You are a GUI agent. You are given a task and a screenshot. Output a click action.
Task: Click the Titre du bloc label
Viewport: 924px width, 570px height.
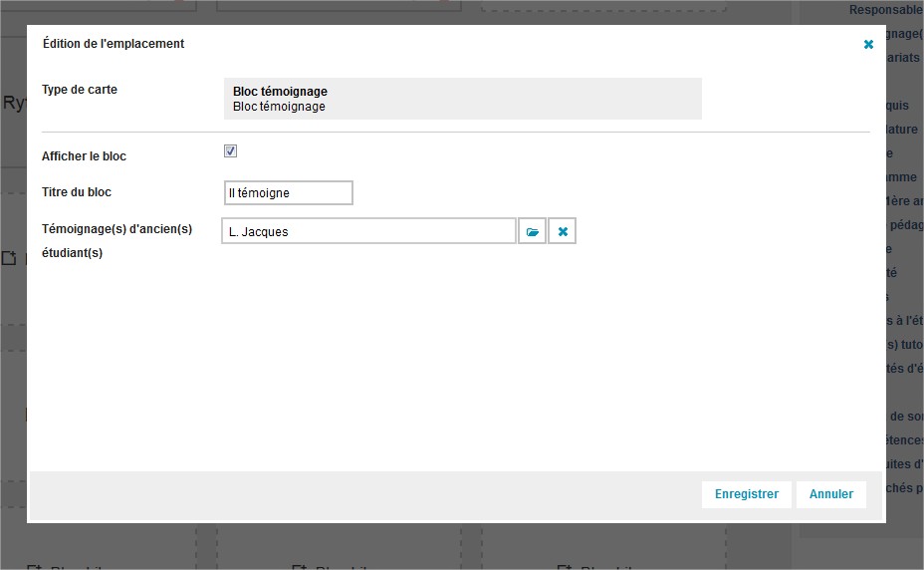77,192
